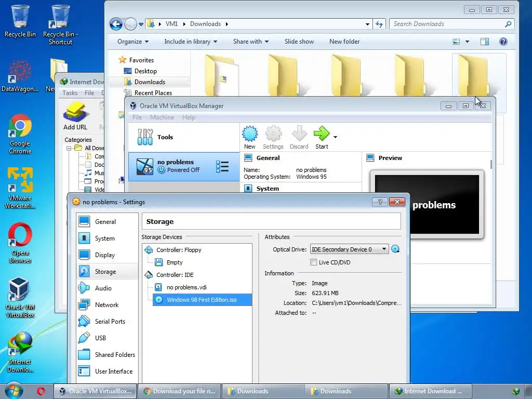Open the Google Chrome desktop shortcut
The height and width of the screenshot is (399, 532).
pyautogui.click(x=20, y=135)
